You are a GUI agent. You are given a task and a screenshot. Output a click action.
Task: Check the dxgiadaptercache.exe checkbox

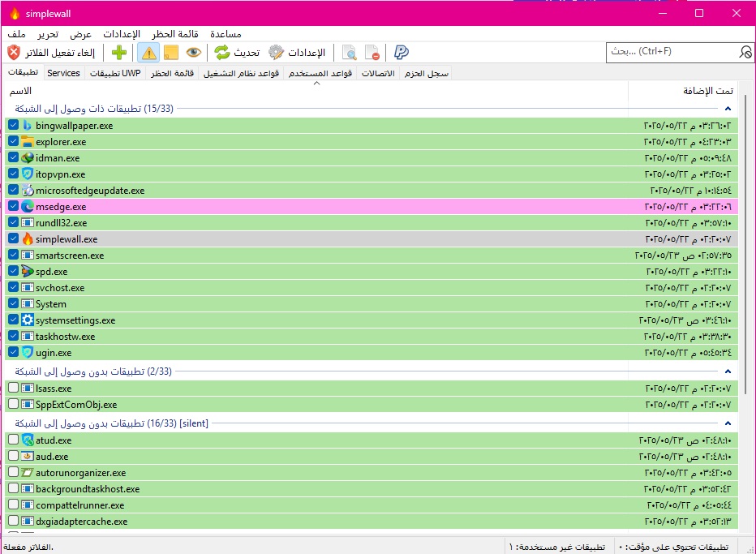(x=14, y=521)
